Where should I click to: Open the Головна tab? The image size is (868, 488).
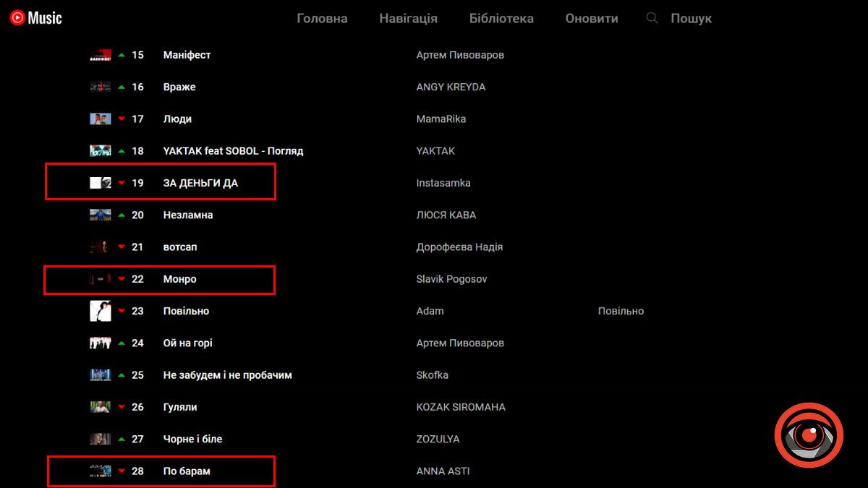[322, 19]
